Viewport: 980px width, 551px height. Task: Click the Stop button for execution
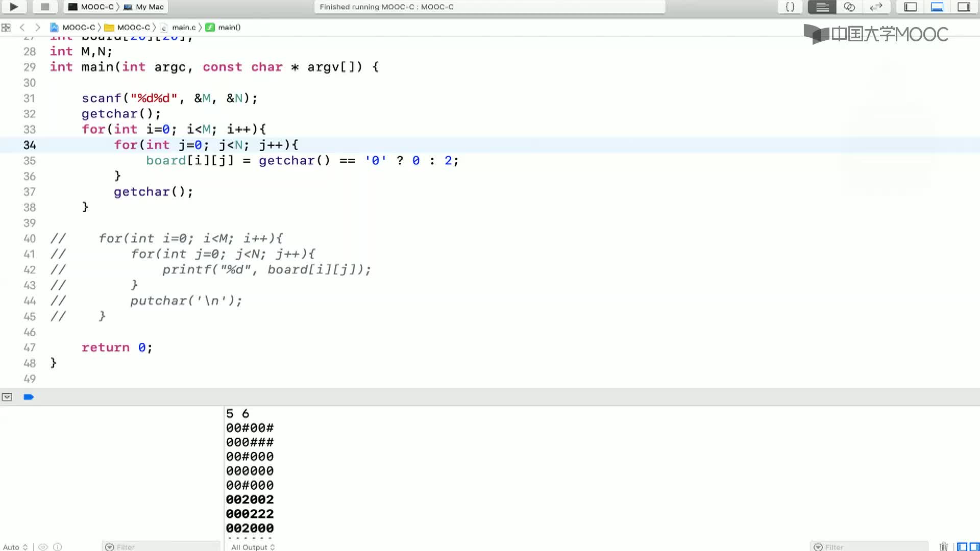click(44, 7)
